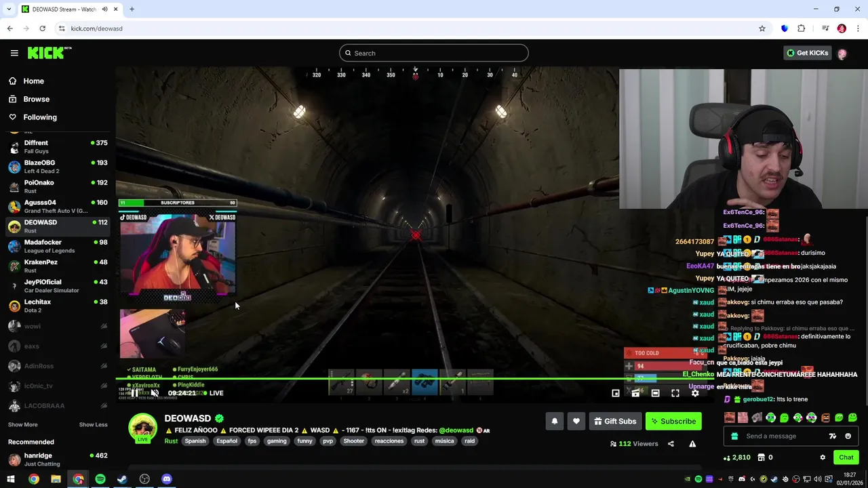
Task: Click the Kick logo
Action: coord(50,53)
